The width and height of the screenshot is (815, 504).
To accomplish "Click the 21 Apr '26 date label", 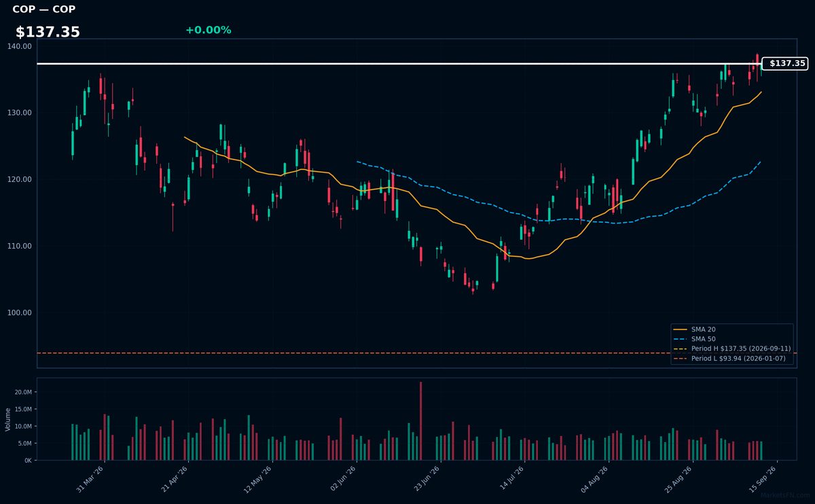I will tap(175, 479).
